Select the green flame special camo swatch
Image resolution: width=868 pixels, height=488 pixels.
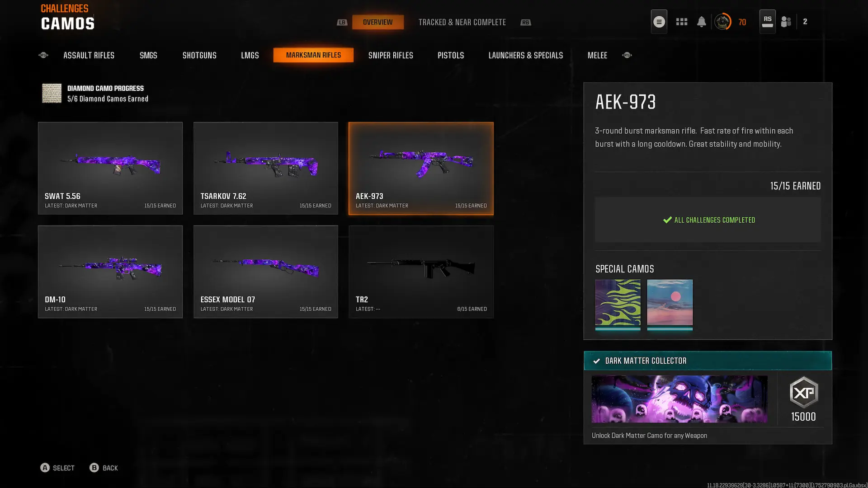click(618, 304)
